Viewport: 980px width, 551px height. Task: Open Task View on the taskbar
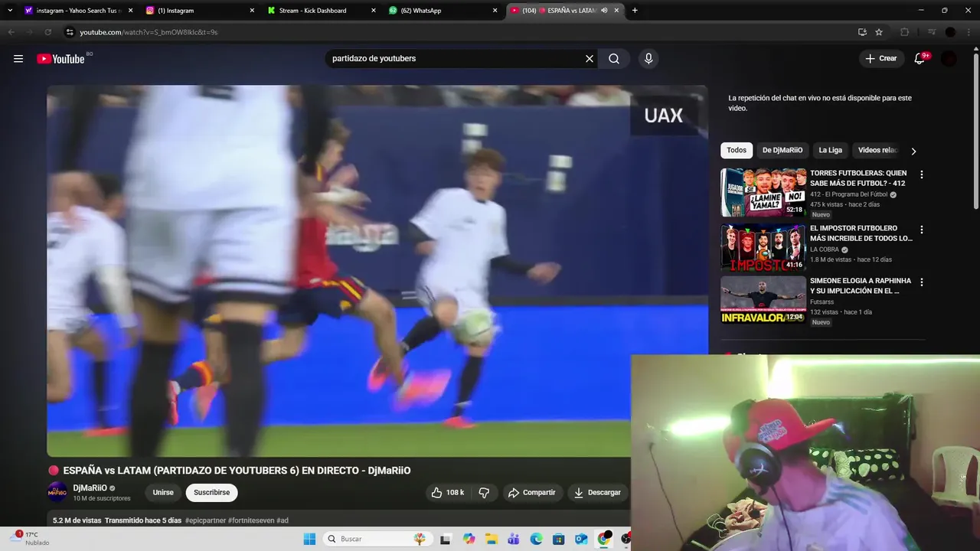coord(446,539)
